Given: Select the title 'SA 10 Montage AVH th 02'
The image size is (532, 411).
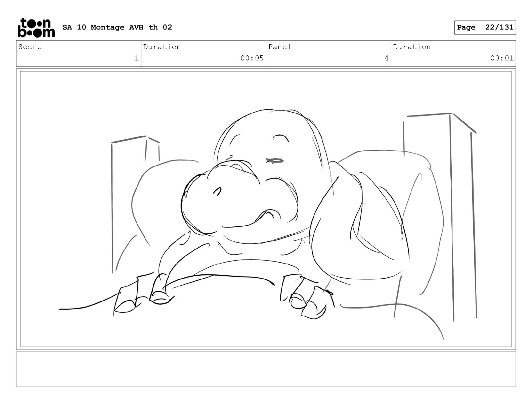Looking at the screenshot, I should pos(117,27).
